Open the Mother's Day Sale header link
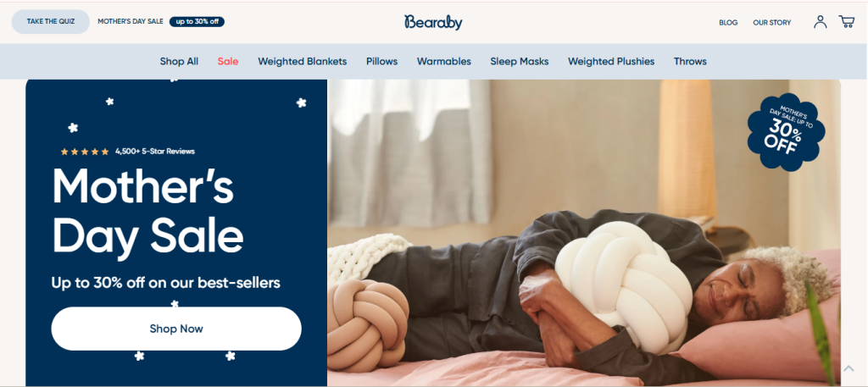 point(130,21)
